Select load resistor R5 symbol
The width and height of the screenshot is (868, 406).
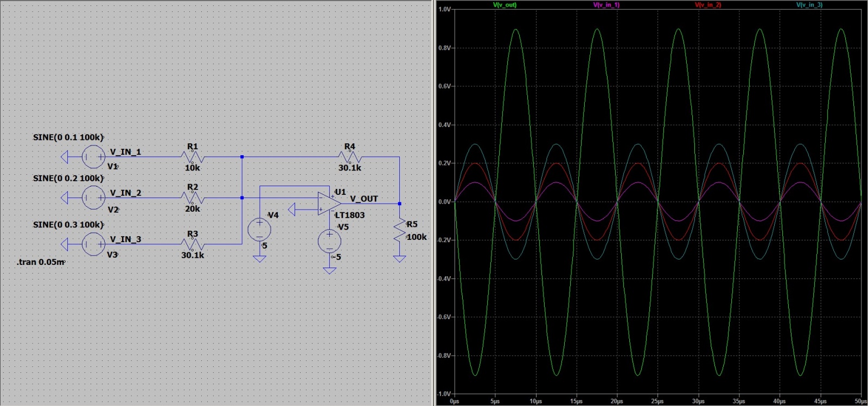click(399, 230)
